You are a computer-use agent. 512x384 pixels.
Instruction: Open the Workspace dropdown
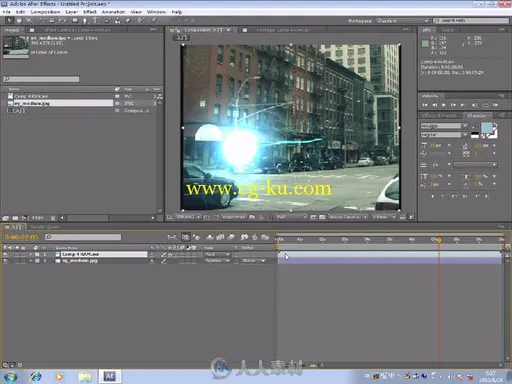(402, 21)
